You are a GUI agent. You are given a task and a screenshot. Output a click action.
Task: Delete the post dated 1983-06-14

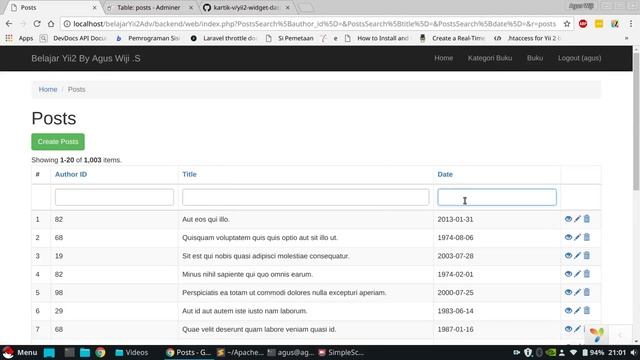587,311
